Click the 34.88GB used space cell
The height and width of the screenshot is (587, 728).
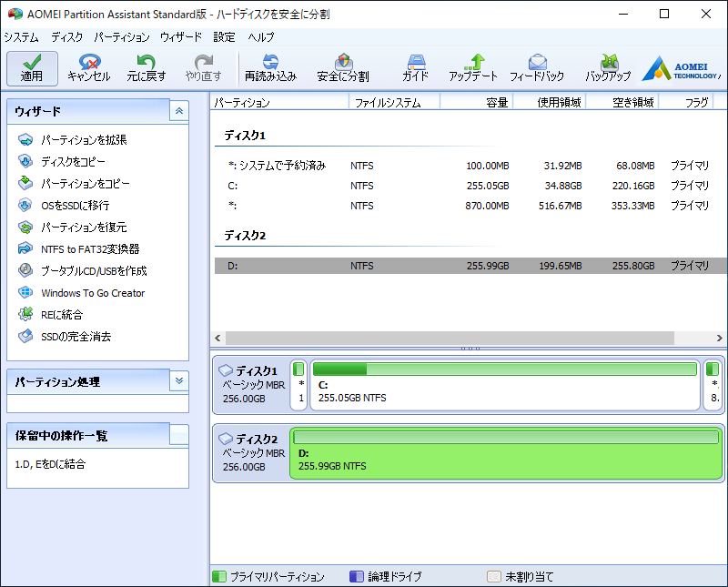click(562, 186)
